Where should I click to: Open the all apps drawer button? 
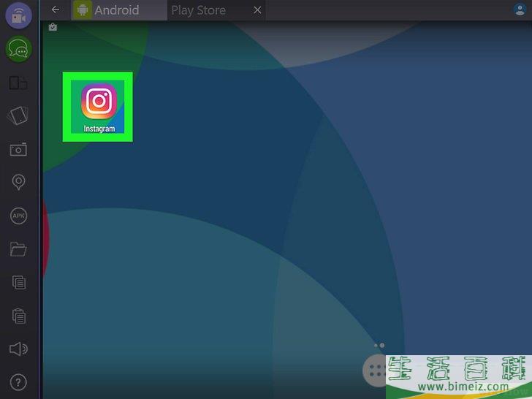pos(376,370)
